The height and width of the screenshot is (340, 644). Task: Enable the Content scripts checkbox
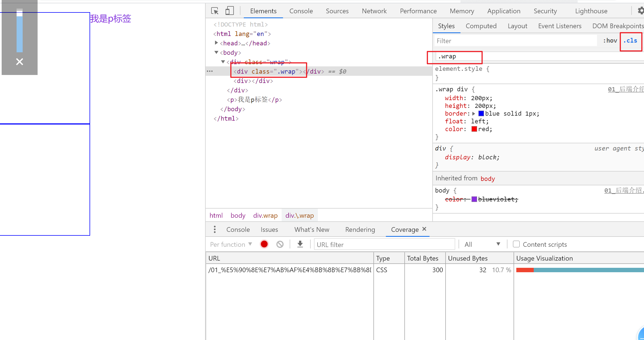[x=516, y=244]
